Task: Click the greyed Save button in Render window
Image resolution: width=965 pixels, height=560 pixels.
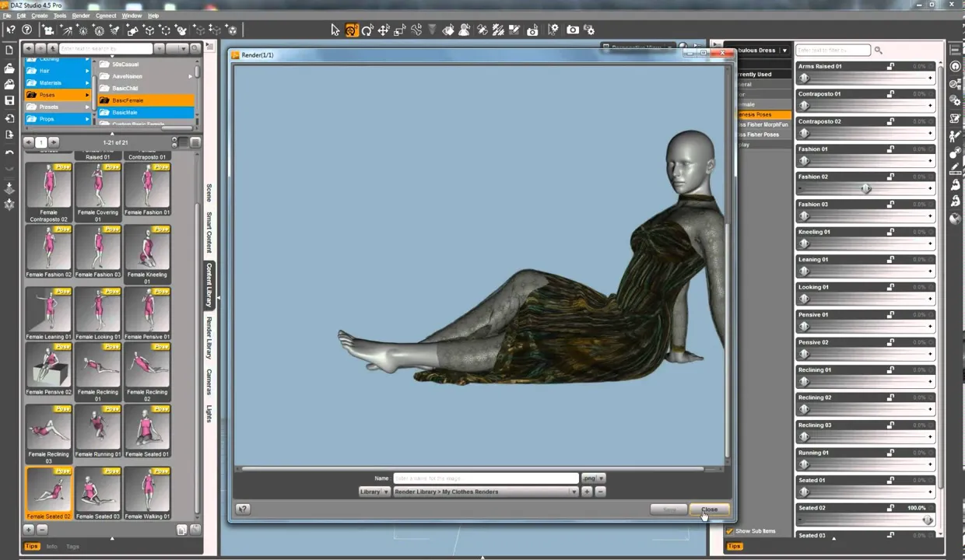Action: pyautogui.click(x=669, y=509)
